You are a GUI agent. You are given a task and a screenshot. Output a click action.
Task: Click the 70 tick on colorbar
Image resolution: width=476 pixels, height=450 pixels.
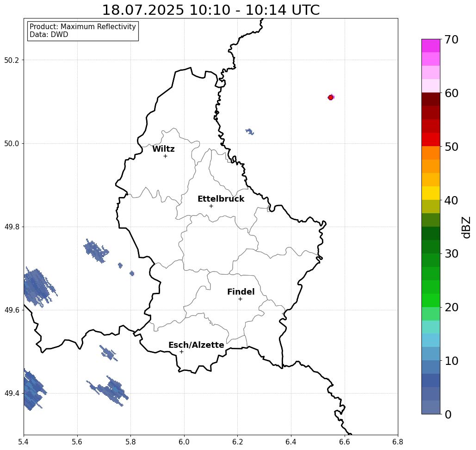(451, 39)
